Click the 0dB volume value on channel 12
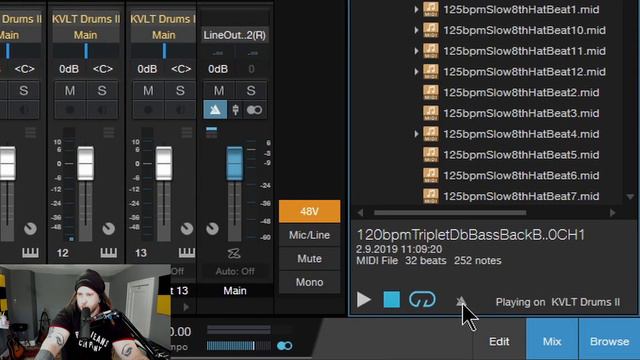The image size is (640, 360). 69,69
